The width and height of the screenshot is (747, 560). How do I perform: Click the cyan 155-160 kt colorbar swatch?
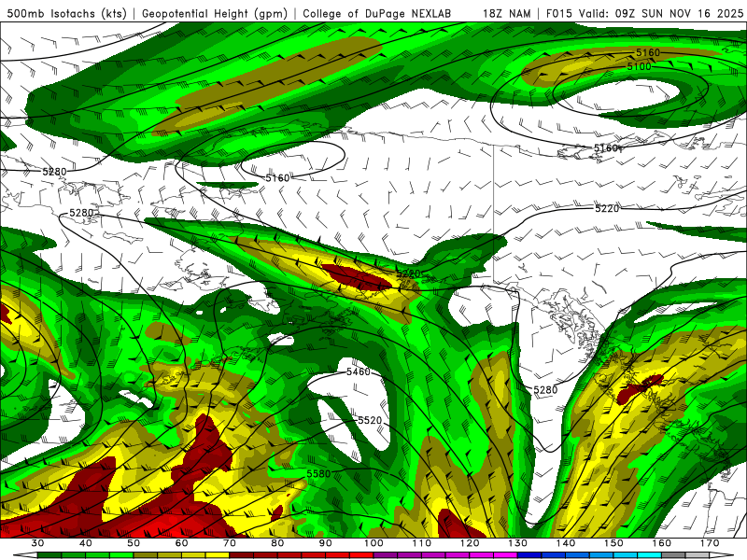[x=649, y=555]
